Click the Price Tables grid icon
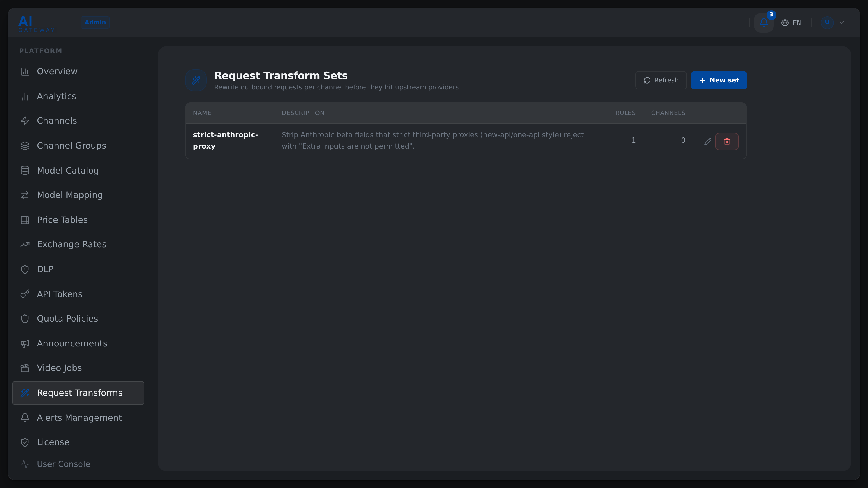The width and height of the screenshot is (868, 488). point(25,220)
